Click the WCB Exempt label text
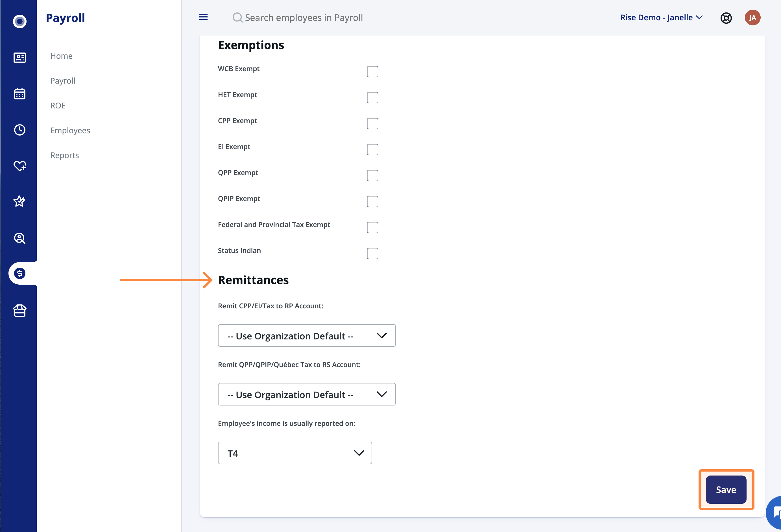 239,69
